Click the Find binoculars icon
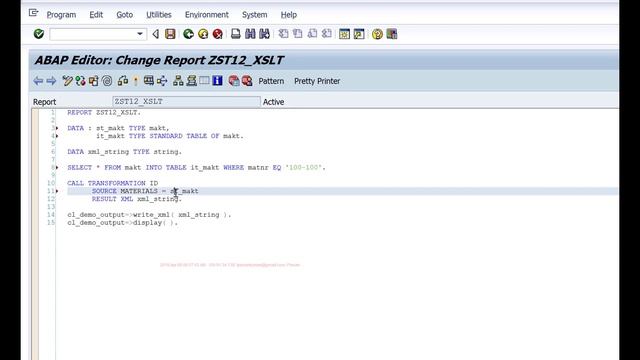 click(250, 34)
